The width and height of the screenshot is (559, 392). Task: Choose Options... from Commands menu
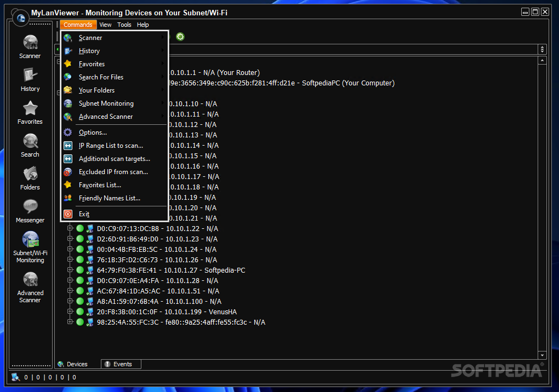point(115,132)
